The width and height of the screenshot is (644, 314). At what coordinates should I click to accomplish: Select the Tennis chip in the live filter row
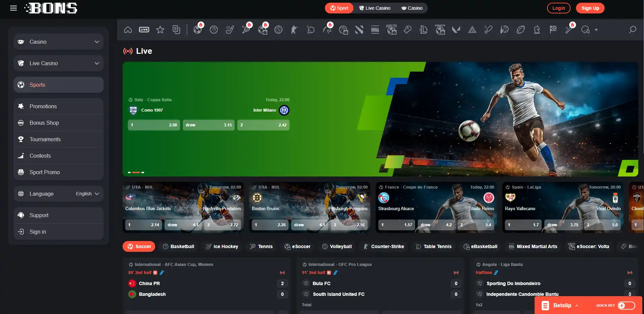261,246
